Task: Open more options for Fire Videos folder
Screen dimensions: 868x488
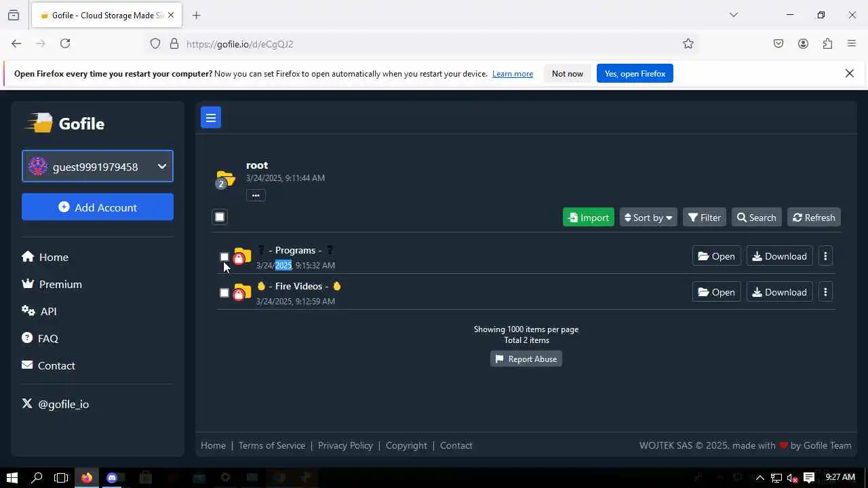Action: point(825,292)
